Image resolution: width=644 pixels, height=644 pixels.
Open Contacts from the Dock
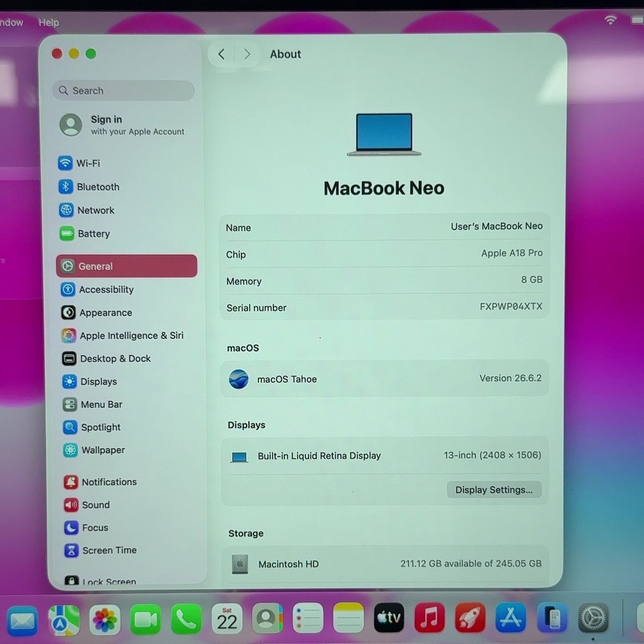[267, 619]
